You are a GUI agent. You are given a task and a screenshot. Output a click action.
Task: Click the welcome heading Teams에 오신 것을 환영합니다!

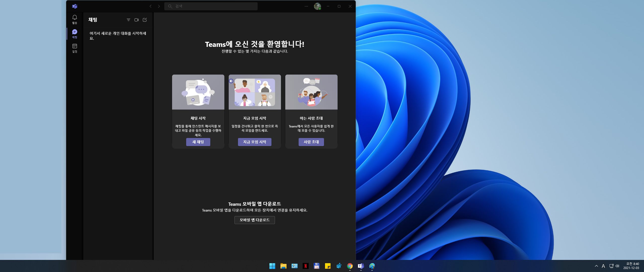coord(255,44)
